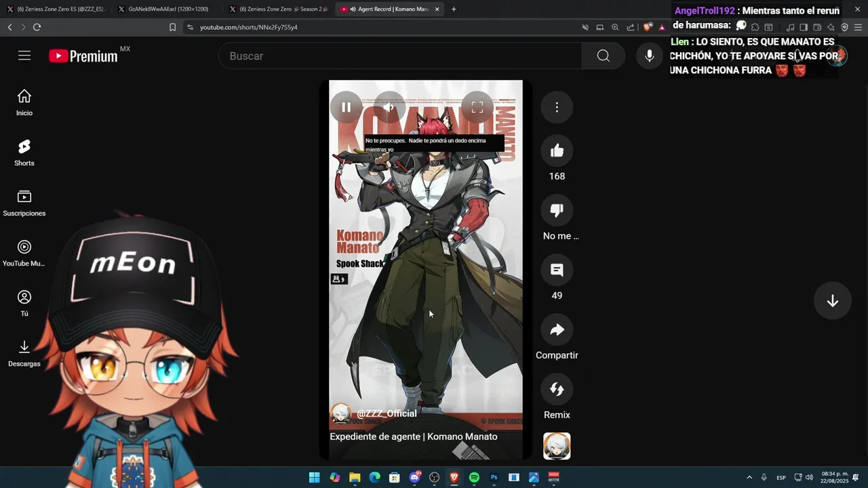Mute the Short's volume
Viewport: 868px width, 488px height.
pyautogui.click(x=389, y=107)
